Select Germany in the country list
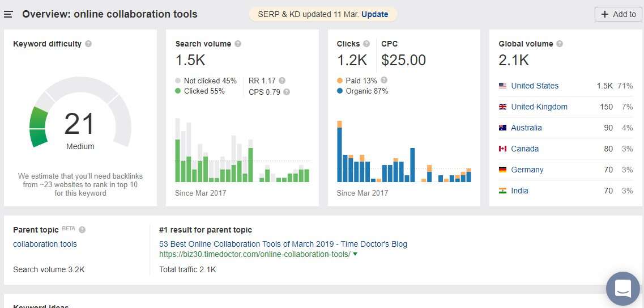 [527, 170]
